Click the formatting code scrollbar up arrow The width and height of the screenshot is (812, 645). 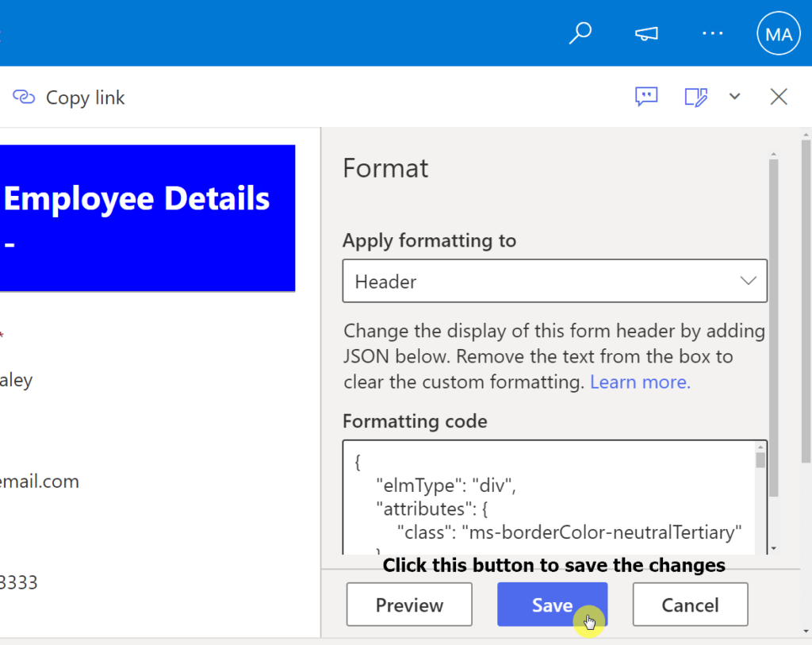point(760,447)
